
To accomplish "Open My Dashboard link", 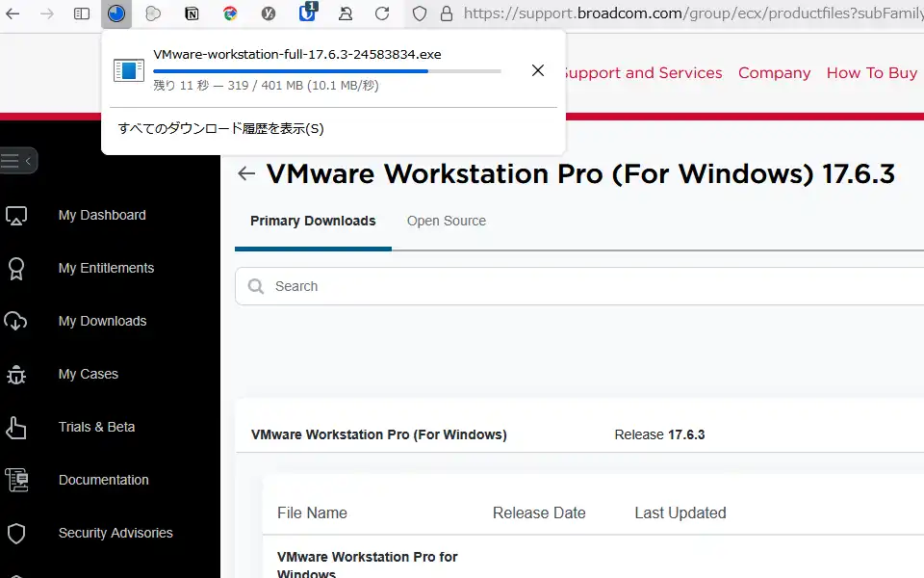I will pyautogui.click(x=102, y=215).
